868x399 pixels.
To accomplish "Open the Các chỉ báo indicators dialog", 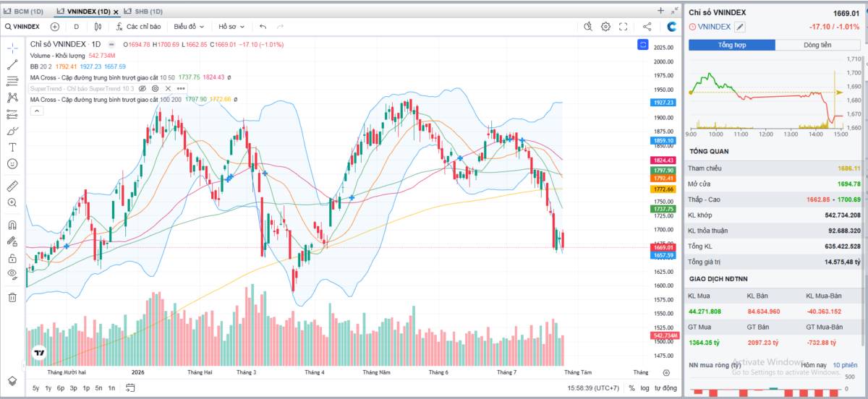I will pos(138,27).
